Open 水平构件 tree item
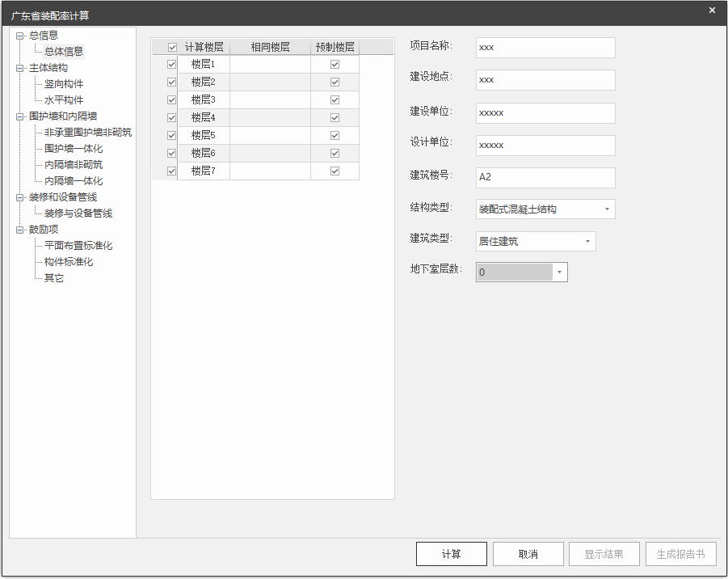The height and width of the screenshot is (579, 728). point(64,100)
